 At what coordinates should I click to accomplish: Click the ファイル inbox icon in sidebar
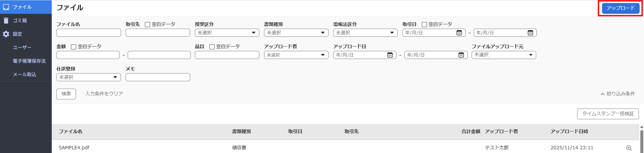pyautogui.click(x=6, y=7)
